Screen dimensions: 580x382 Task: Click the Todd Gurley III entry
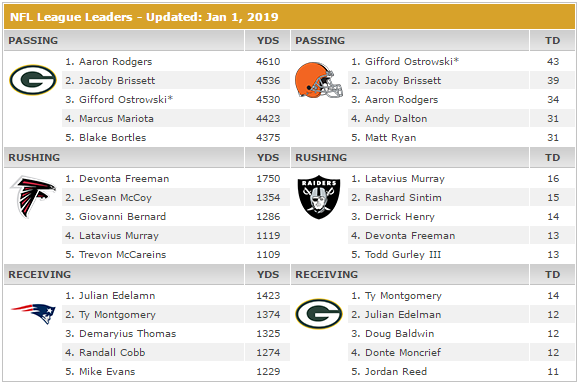403,254
